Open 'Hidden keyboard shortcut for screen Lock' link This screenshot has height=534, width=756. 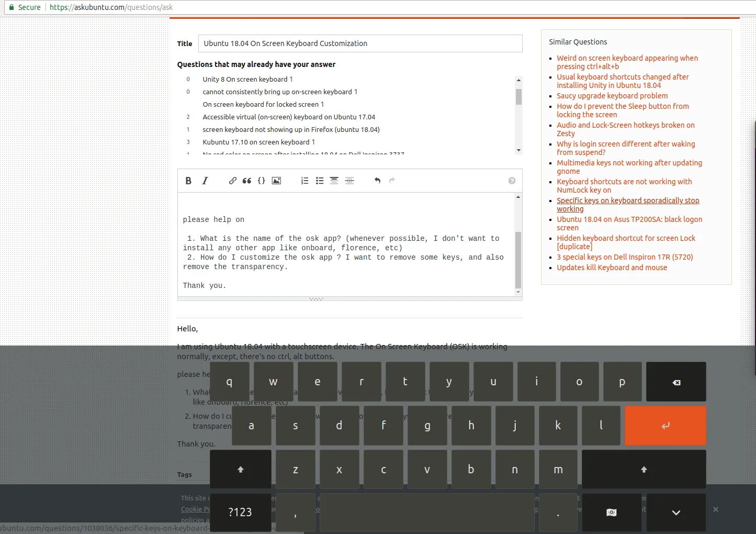626,242
